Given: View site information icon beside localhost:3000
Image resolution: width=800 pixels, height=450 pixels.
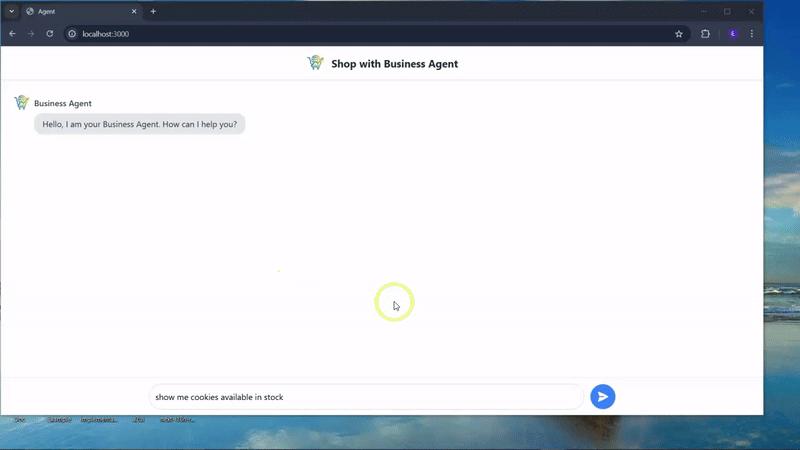Looking at the screenshot, I should [72, 34].
